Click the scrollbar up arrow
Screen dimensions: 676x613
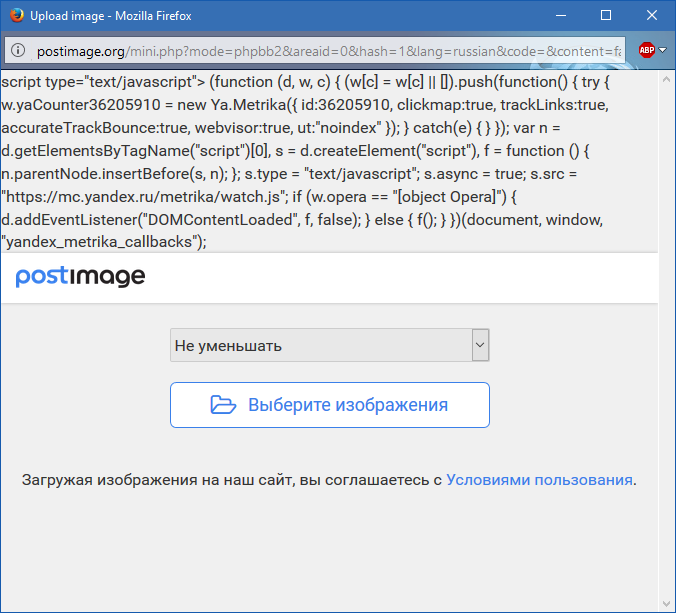tap(667, 79)
